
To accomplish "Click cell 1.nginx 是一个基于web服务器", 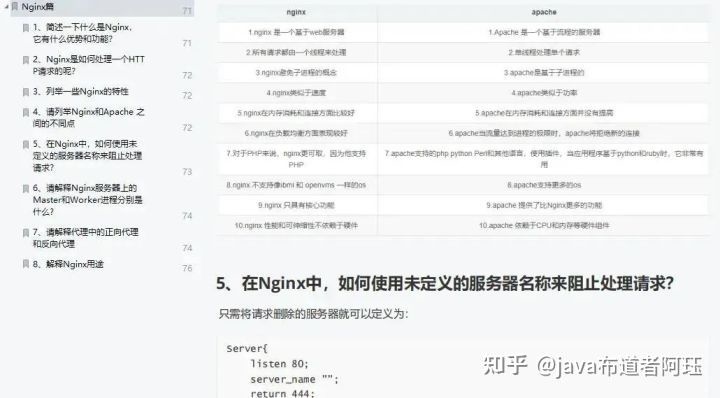I will (x=296, y=32).
